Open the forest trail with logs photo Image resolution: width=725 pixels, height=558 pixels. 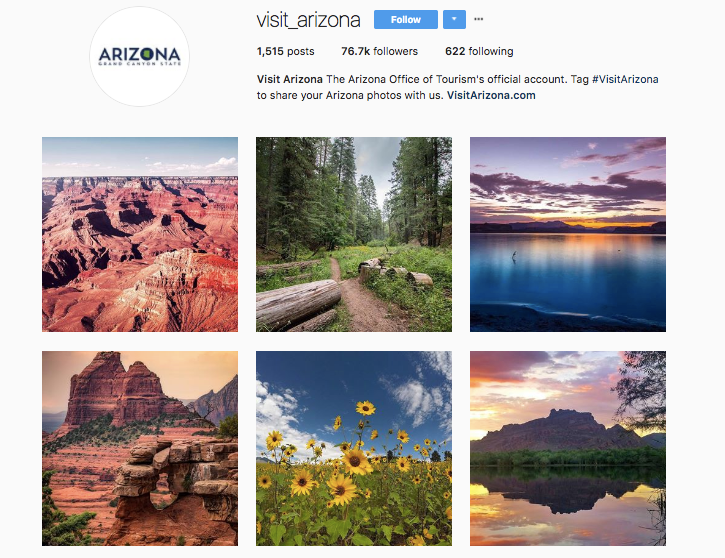[x=354, y=234]
